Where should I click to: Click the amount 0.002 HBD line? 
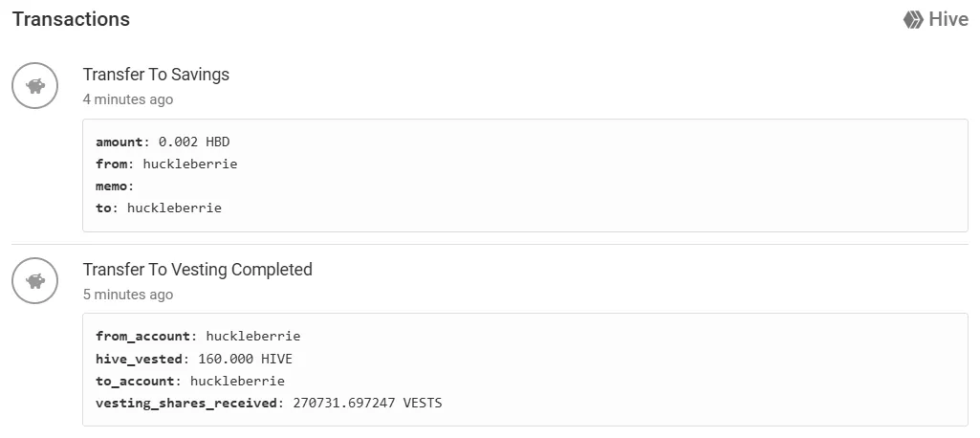point(163,142)
